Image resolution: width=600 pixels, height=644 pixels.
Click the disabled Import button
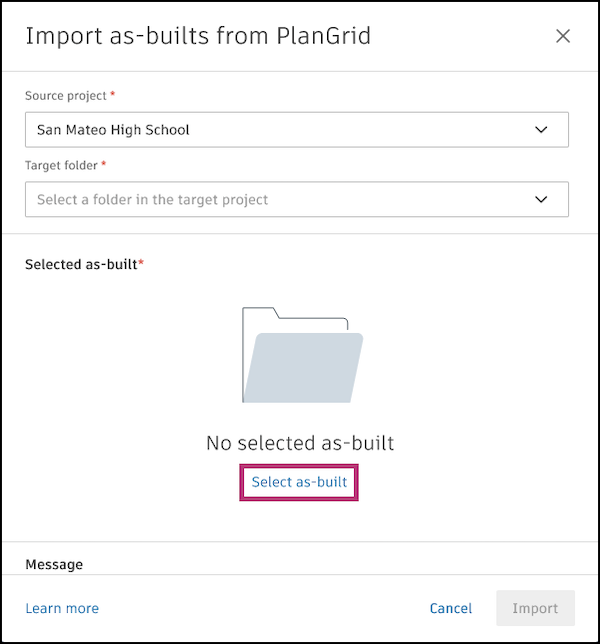tap(535, 608)
